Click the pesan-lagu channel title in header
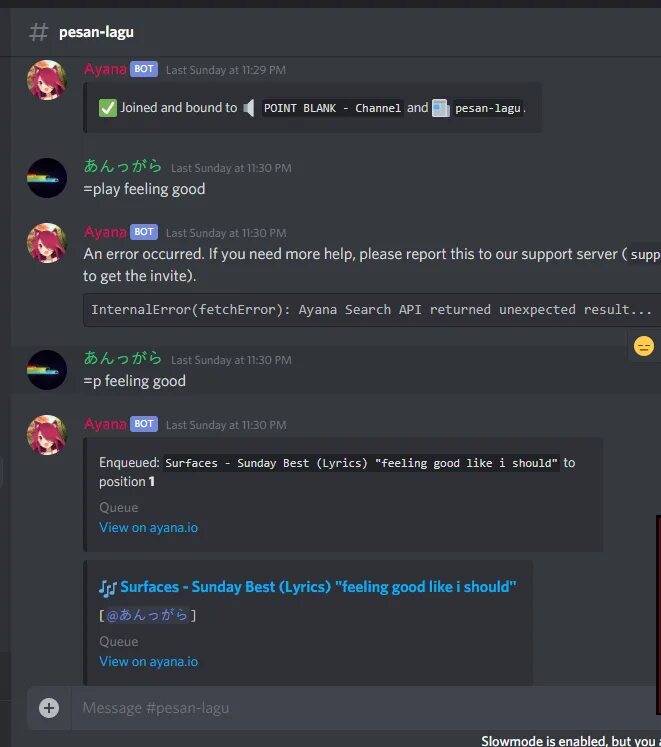The image size is (661, 747). click(x=96, y=32)
